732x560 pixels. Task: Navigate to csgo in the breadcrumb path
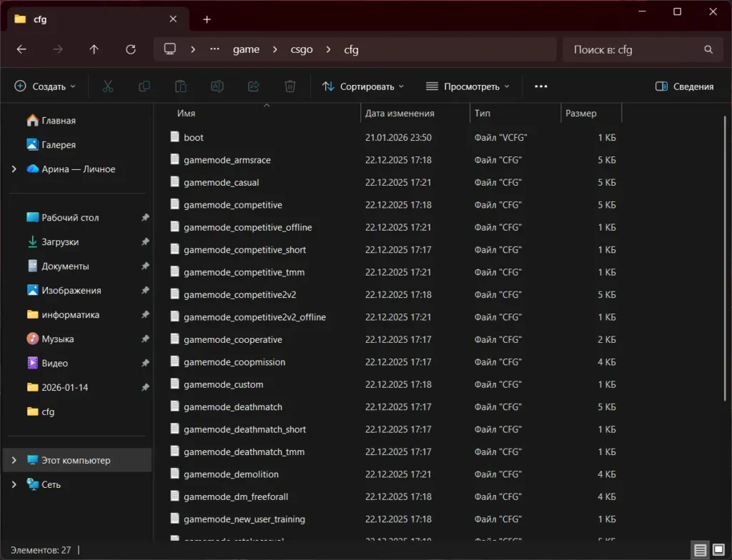pos(301,49)
